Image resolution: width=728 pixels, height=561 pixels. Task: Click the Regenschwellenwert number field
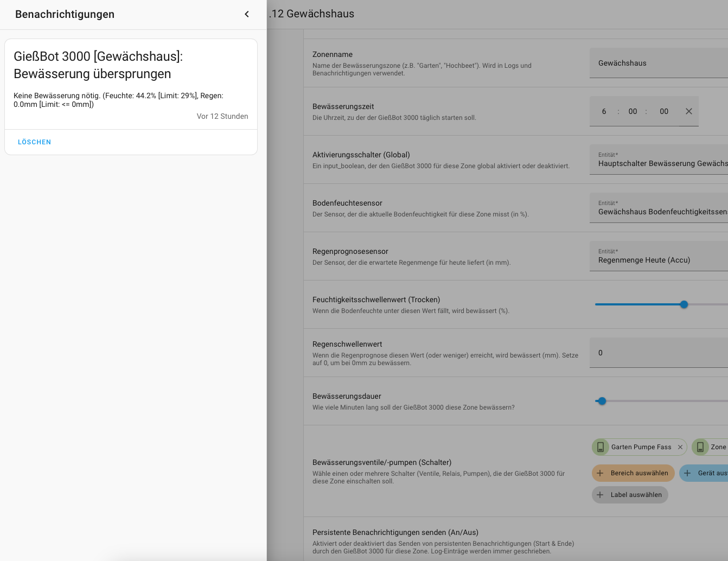[x=659, y=353]
